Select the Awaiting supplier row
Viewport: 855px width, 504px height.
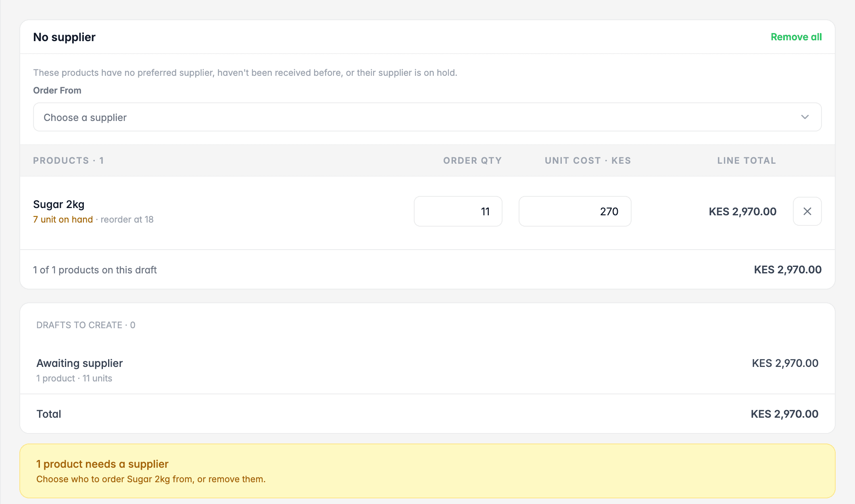(427, 370)
